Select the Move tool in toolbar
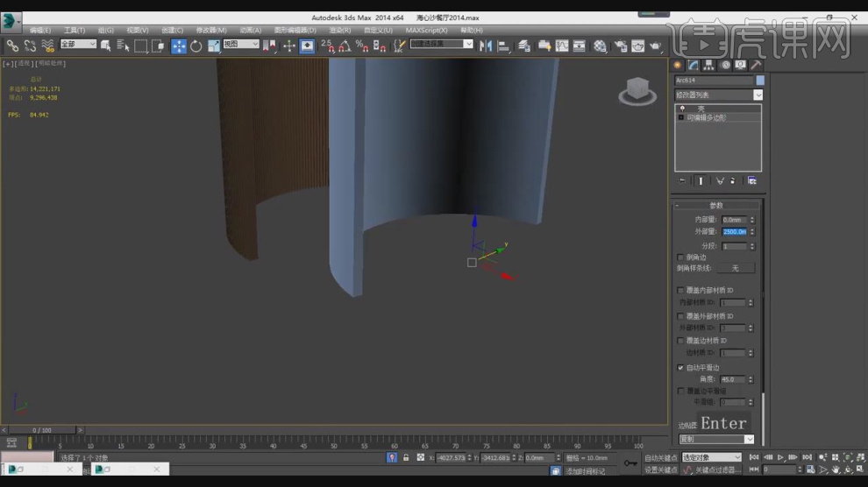868x487 pixels. pos(179,46)
